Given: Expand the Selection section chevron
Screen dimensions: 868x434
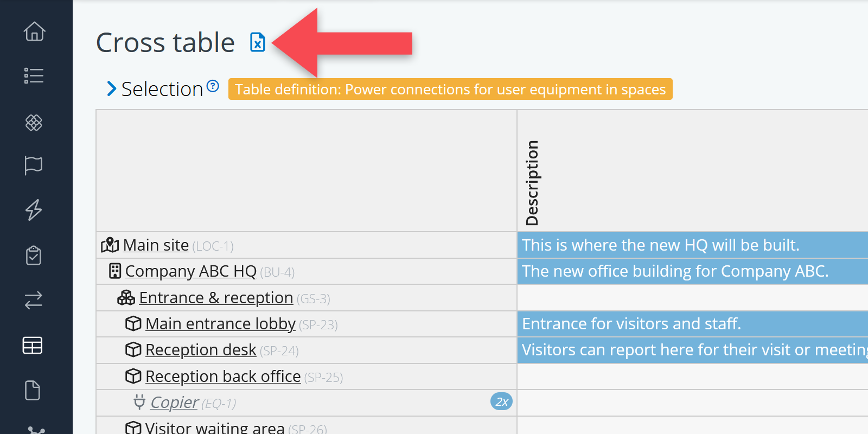Looking at the screenshot, I should [112, 88].
